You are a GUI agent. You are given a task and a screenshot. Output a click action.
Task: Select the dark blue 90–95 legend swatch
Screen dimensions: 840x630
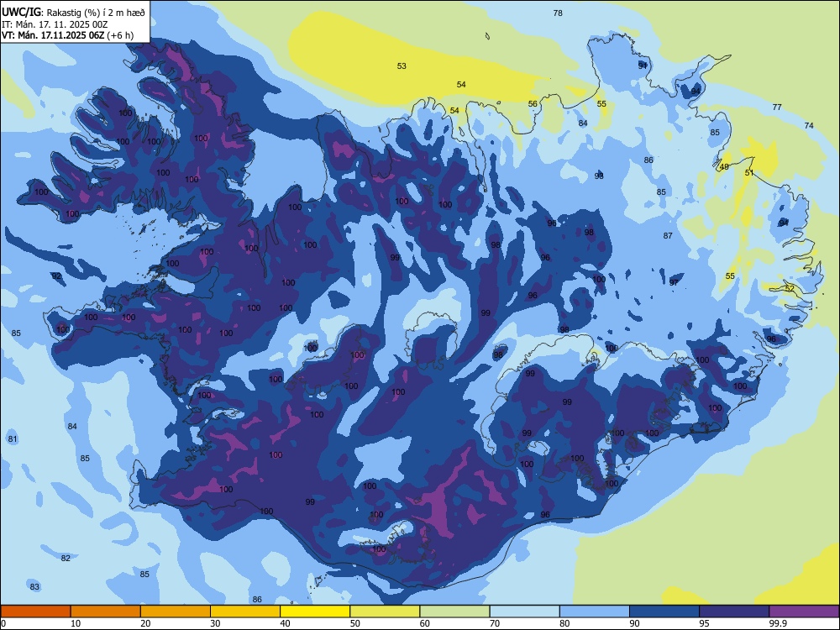click(x=664, y=612)
